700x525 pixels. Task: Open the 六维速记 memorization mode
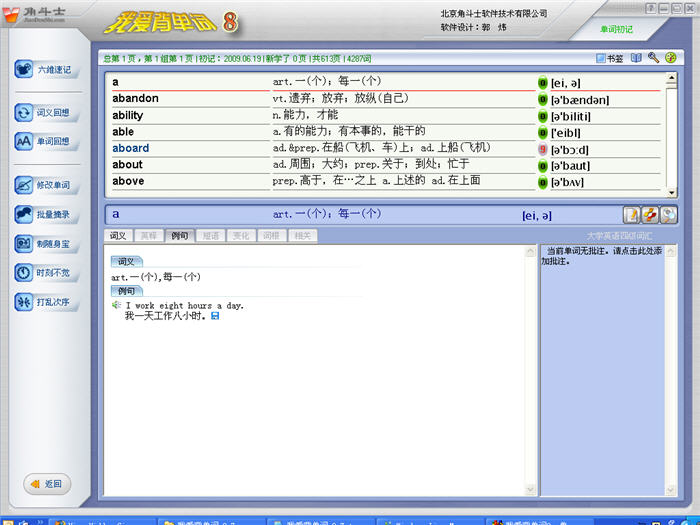coord(44,70)
